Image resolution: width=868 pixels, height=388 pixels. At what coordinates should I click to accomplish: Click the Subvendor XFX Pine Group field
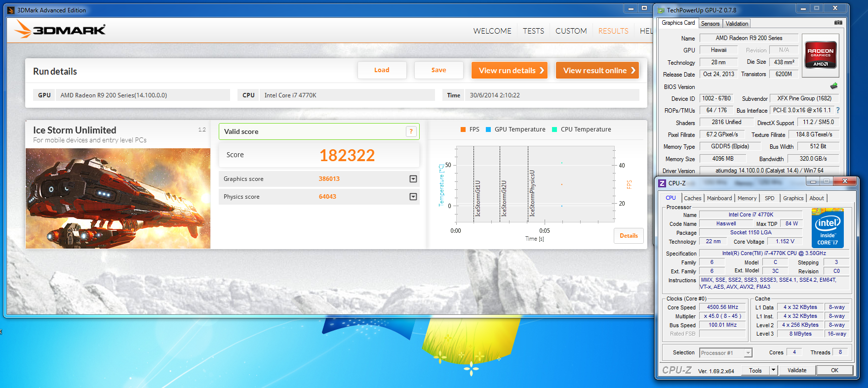click(804, 98)
